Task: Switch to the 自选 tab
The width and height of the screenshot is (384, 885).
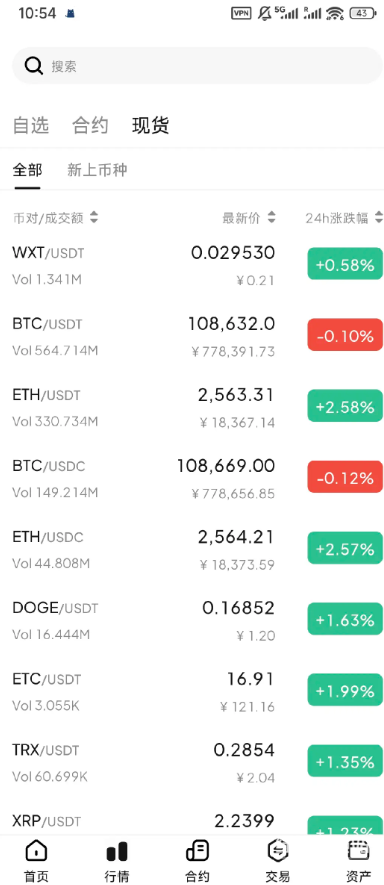Action: tap(30, 125)
